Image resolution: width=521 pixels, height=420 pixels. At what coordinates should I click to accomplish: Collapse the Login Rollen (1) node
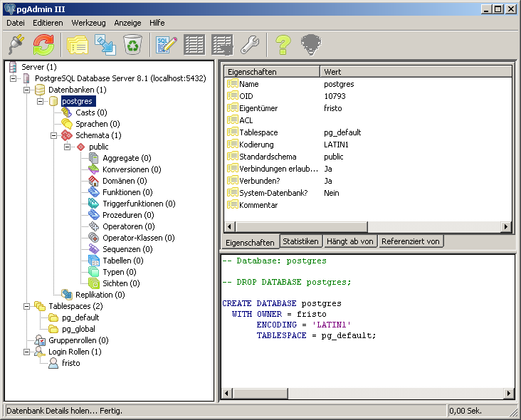26,352
